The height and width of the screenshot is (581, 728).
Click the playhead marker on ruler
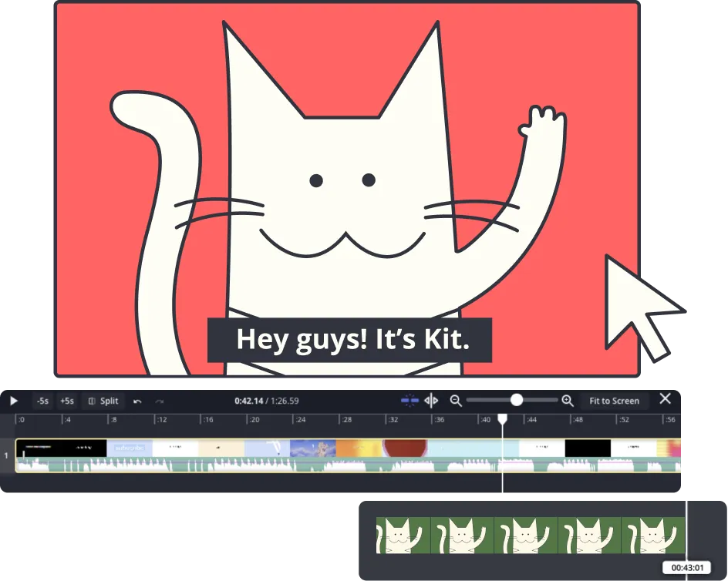502,419
